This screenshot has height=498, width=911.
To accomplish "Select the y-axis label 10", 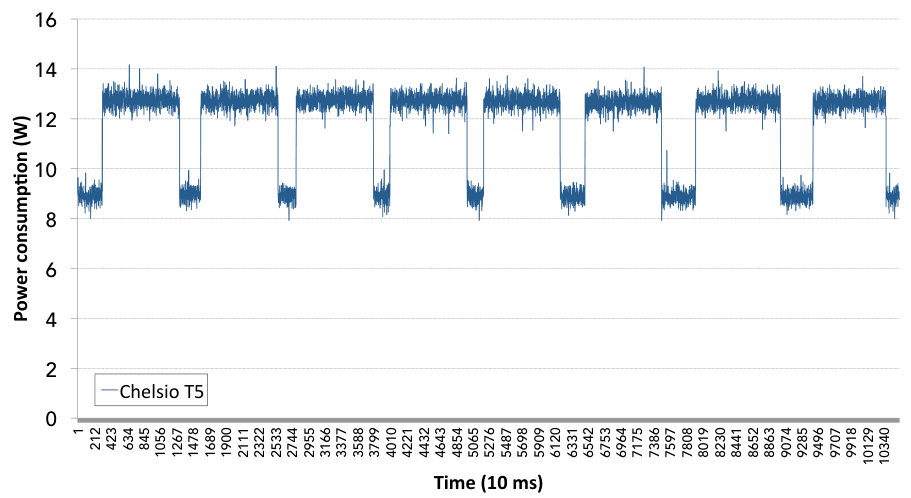I will coord(46,170).
